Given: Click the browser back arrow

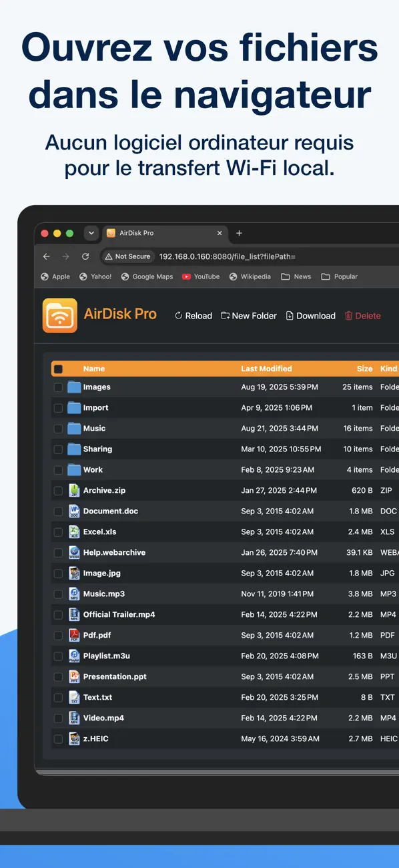Looking at the screenshot, I should click(46, 256).
